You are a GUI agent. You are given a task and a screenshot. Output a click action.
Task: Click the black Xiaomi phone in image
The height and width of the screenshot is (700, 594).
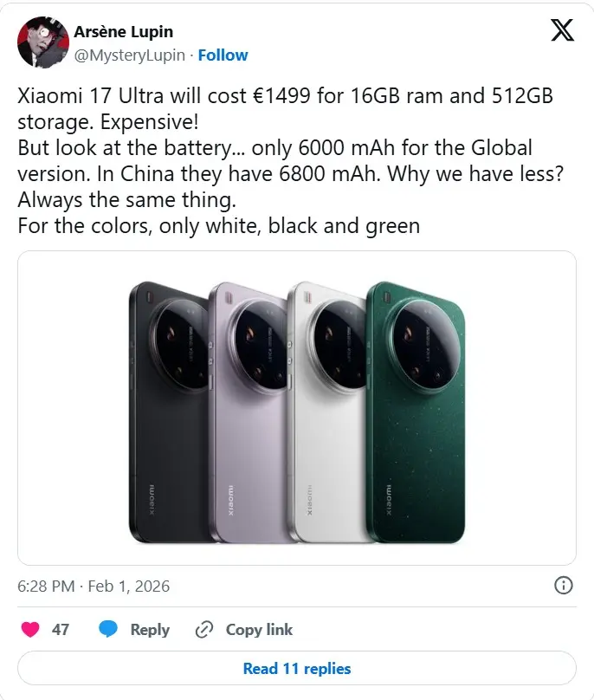(170, 412)
